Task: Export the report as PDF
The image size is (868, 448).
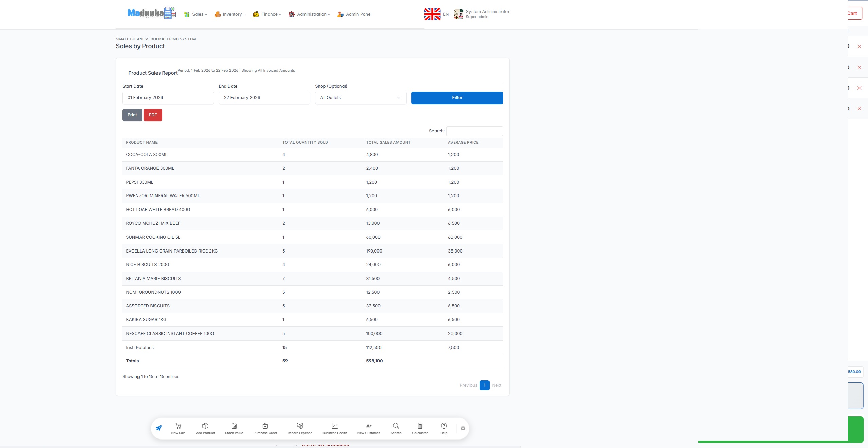Action: tap(153, 115)
